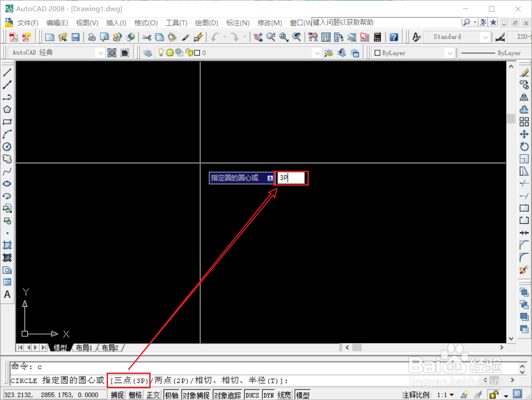The width and height of the screenshot is (532, 400).
Task: Click the Pan realtime hand icon
Action: (258, 37)
